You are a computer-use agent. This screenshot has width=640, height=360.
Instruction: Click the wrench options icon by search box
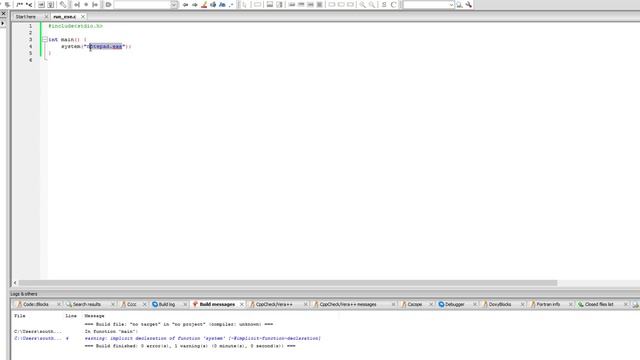[469, 4]
